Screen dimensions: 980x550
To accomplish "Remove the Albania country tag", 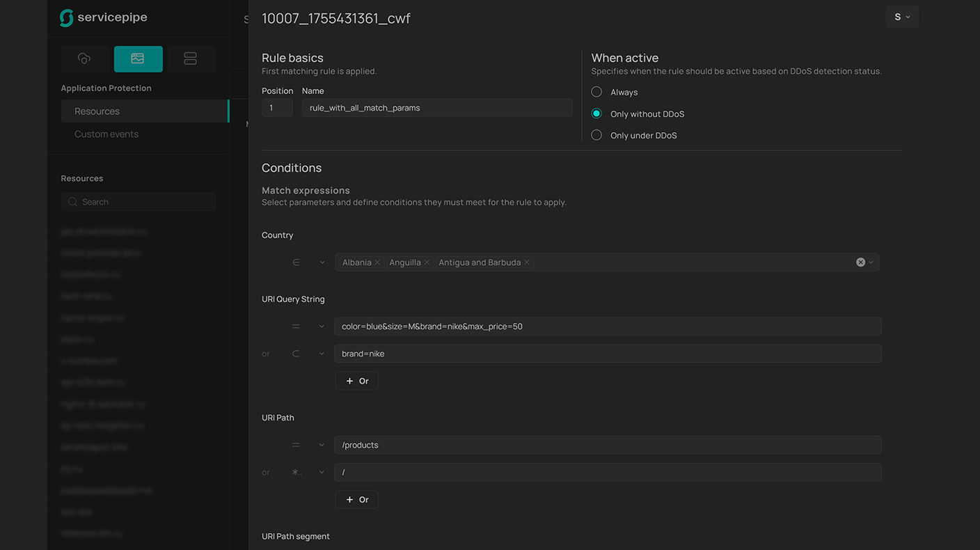I will click(x=377, y=262).
